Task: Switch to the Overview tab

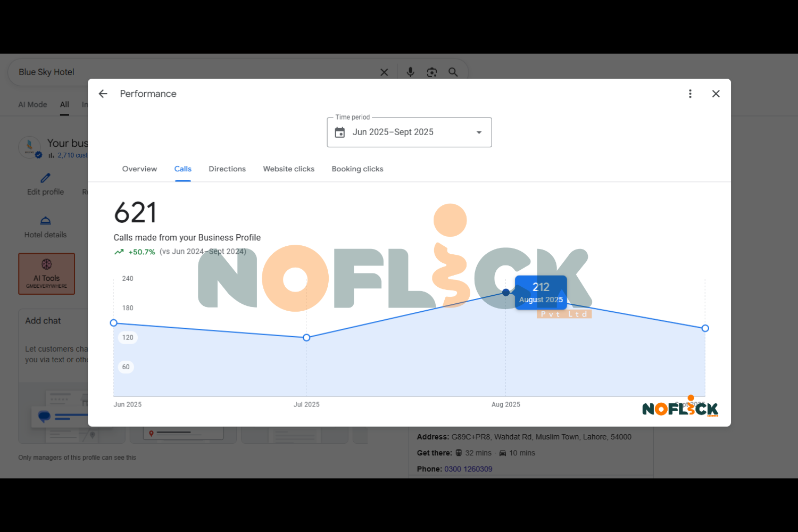Action: pyautogui.click(x=139, y=169)
